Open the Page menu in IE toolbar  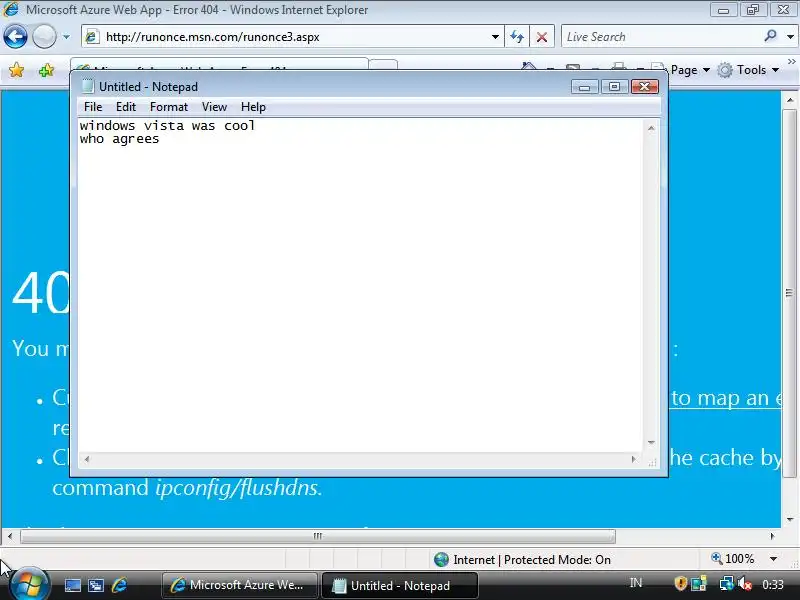point(690,70)
